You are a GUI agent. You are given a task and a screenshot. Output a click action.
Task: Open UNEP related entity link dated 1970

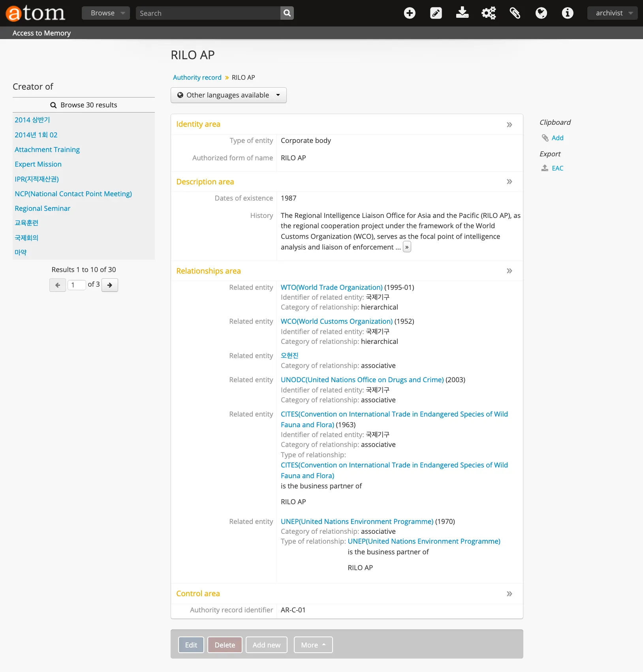357,522
